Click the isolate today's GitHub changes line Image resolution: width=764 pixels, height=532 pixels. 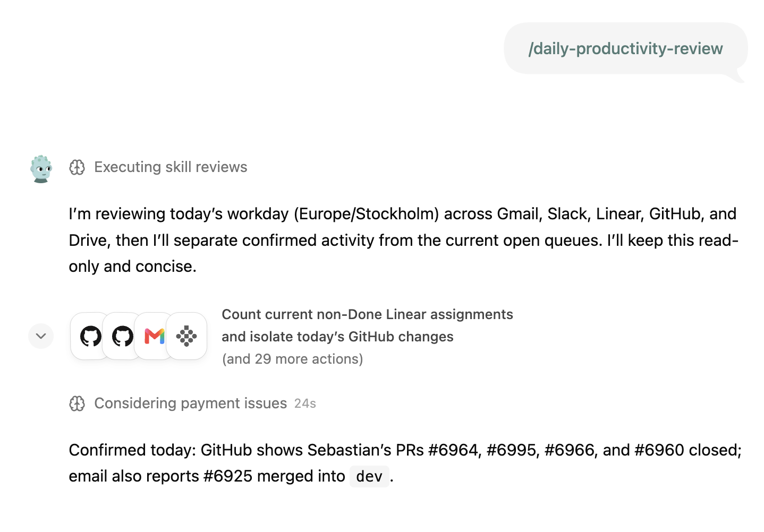point(337,337)
